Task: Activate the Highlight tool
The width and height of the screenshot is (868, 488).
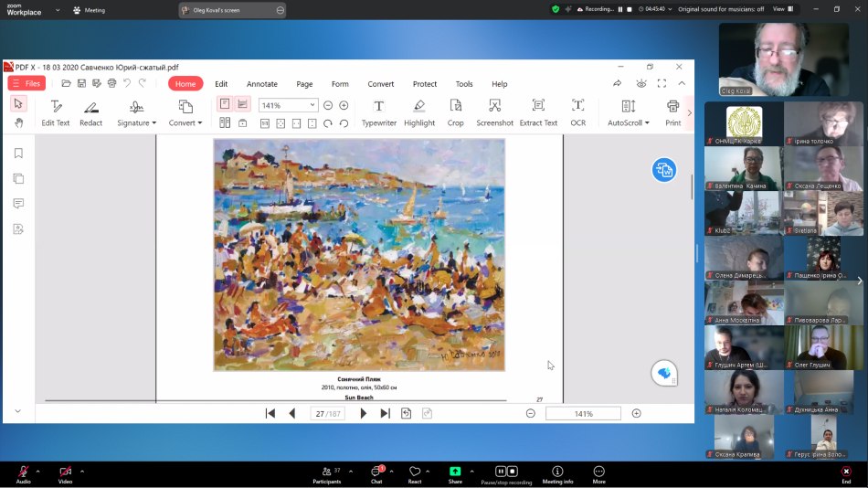Action: click(x=419, y=112)
